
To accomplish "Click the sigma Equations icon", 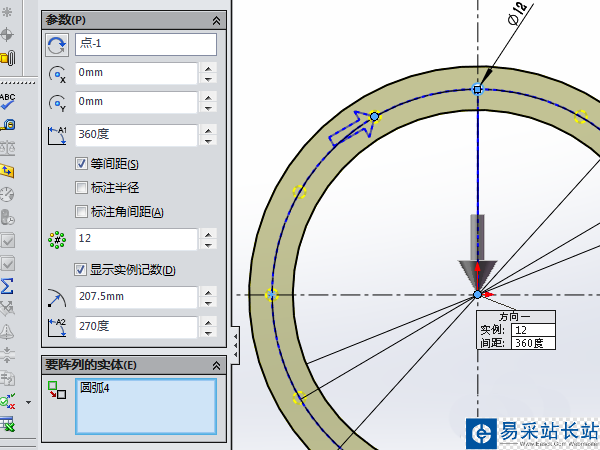I will click(7, 286).
